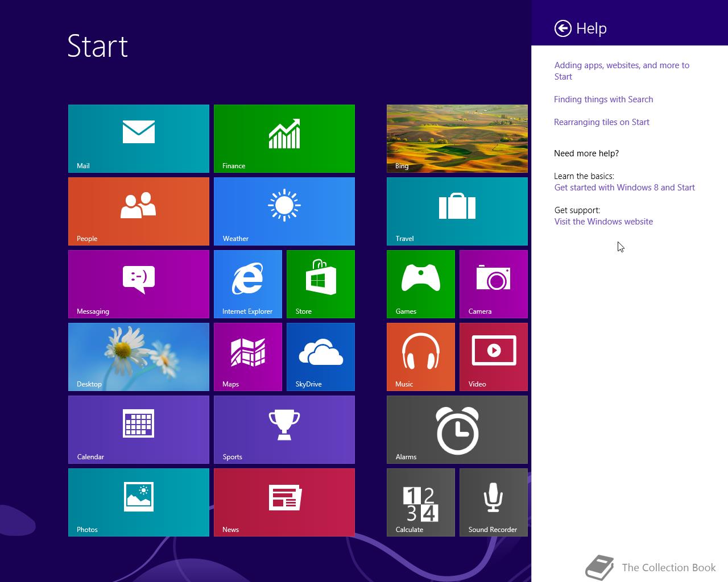Start Internet Explorer from its tile
The image size is (728, 582).
(248, 284)
